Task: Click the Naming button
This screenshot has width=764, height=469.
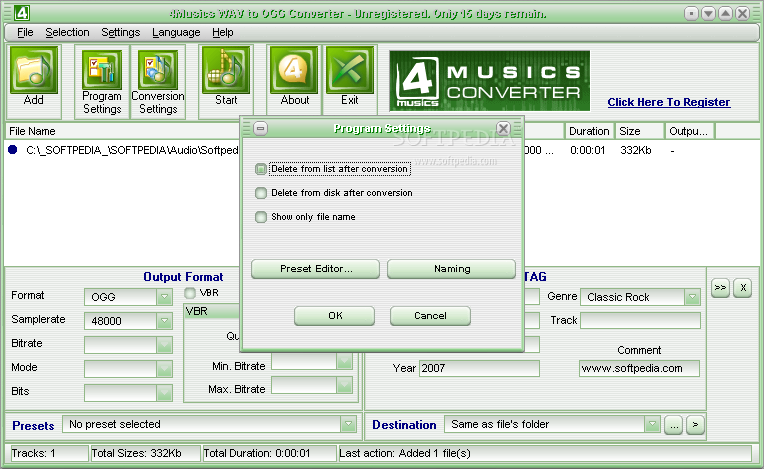Action: (451, 269)
